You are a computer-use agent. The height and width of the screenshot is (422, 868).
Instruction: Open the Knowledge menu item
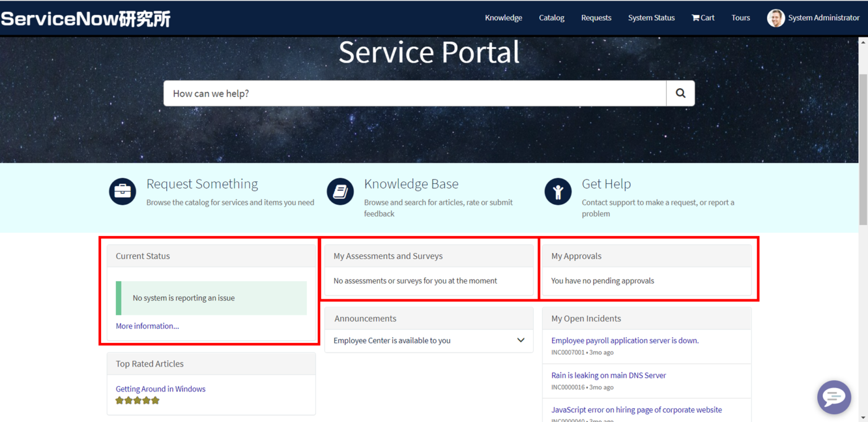(x=503, y=18)
